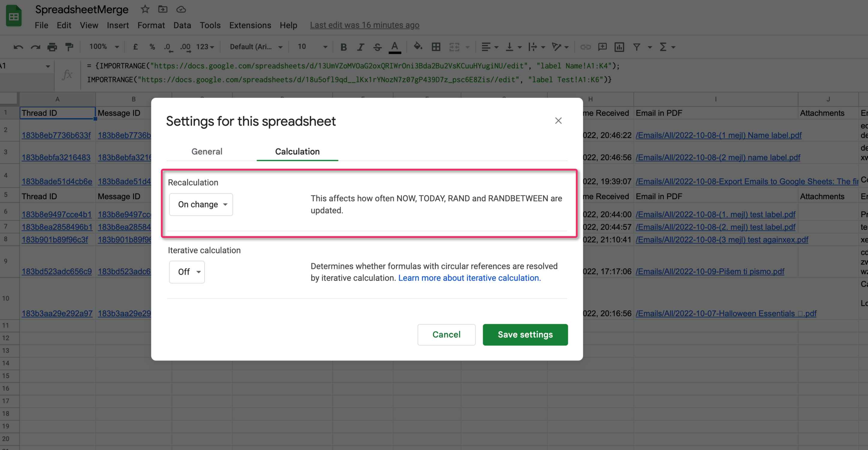Format as percent icon
The height and width of the screenshot is (450, 868).
(152, 47)
